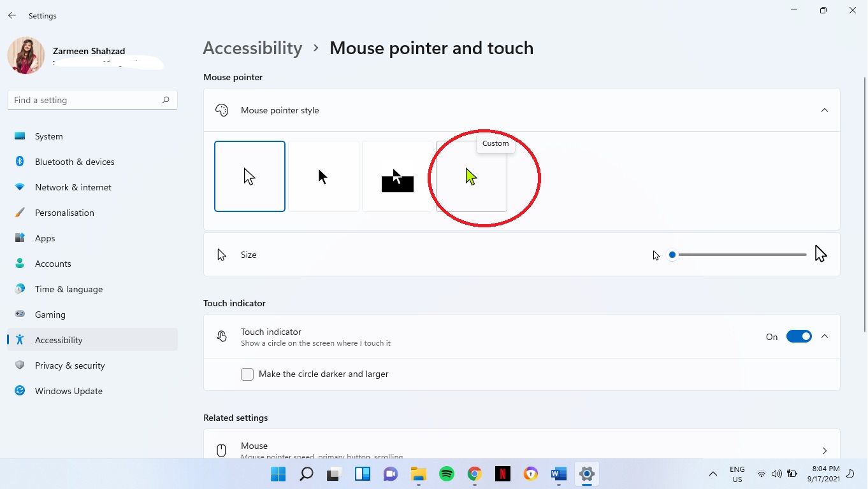Turn off the Touch indicator toggle
Viewport: 868px width, 489px height.
click(799, 336)
